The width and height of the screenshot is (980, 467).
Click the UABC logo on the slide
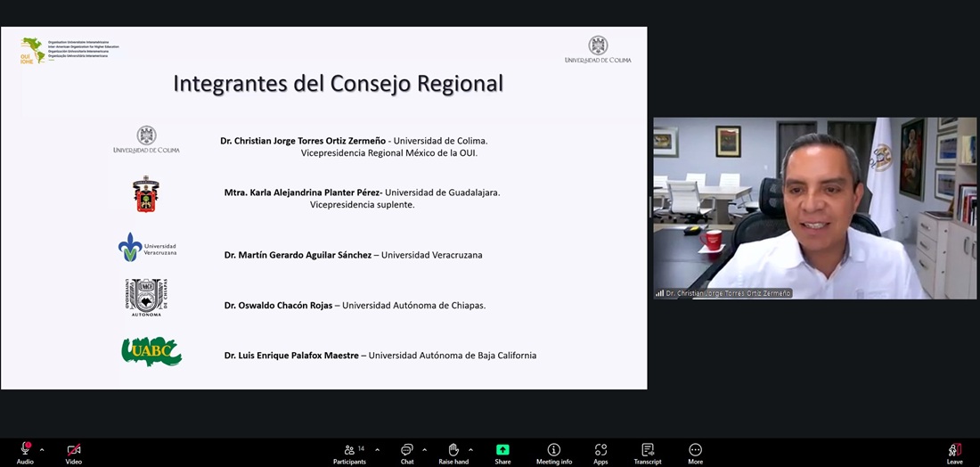pyautogui.click(x=151, y=352)
